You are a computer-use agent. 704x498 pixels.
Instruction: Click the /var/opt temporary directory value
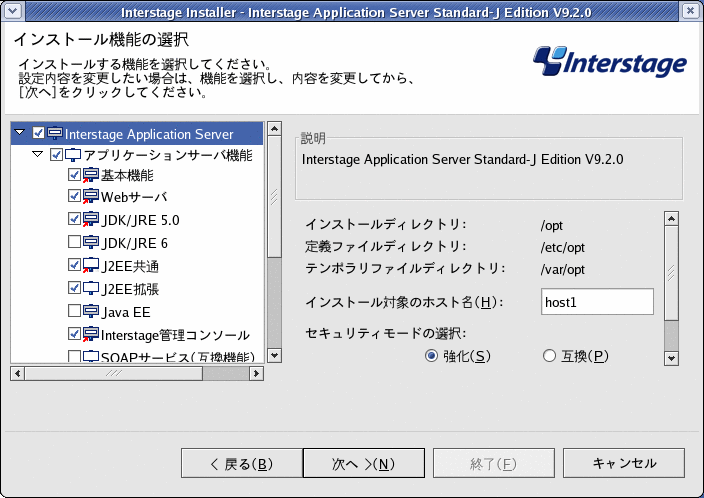[x=563, y=269]
